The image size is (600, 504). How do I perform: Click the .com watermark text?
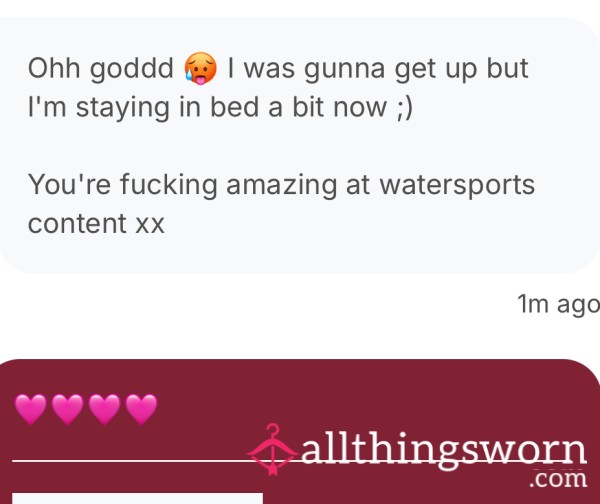pyautogui.click(x=558, y=479)
